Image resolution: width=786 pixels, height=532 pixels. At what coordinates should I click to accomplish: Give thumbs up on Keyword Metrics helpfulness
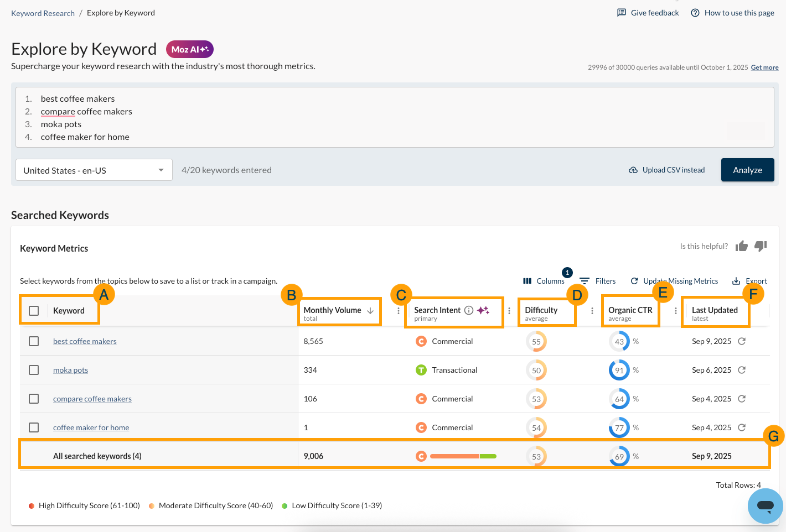742,246
